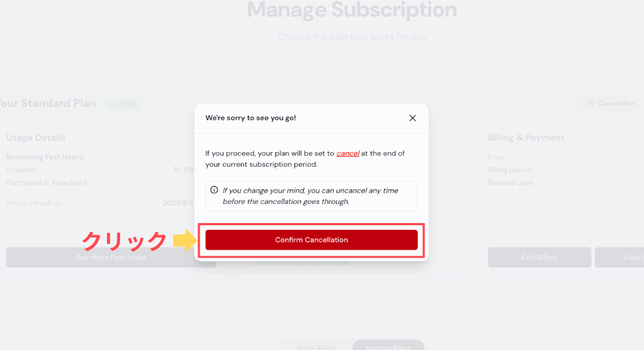Viewport: 644px width, 350px height.
Task: Click the green ACTIVE status badge
Action: coord(122,104)
